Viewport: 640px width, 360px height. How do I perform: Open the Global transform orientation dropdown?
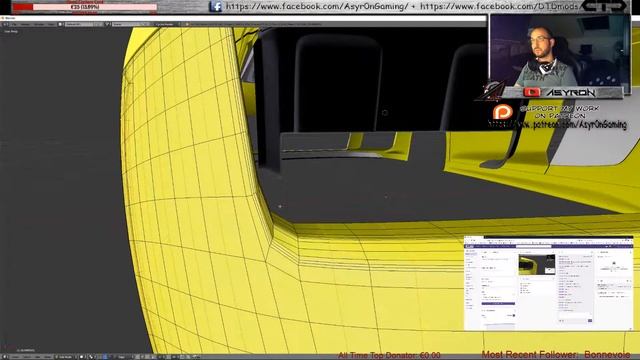(122, 357)
